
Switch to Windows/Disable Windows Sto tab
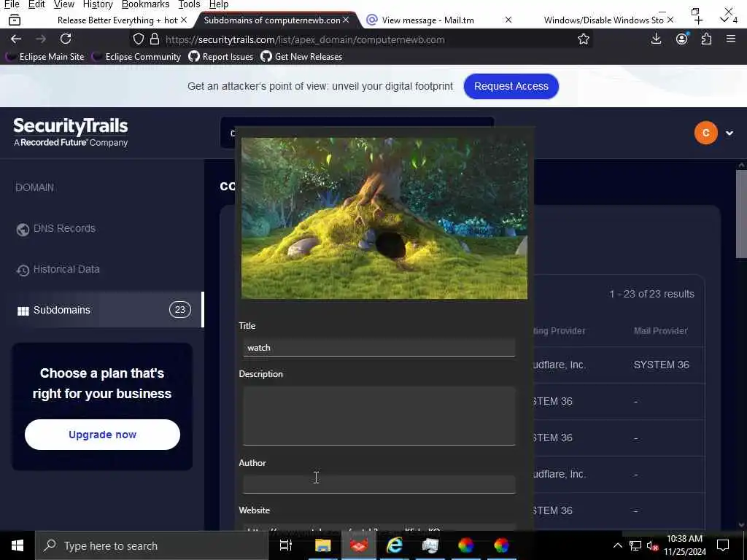coord(603,20)
